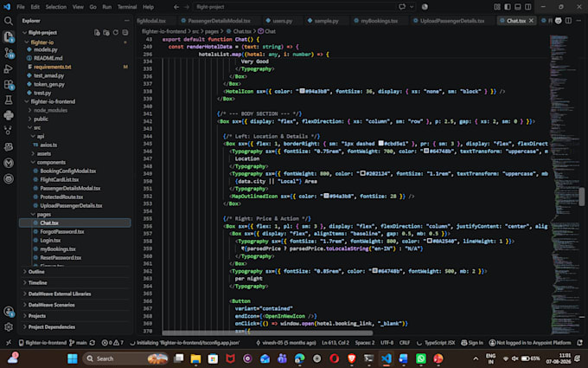This screenshot has width=588, height=368.
Task: Open the Accounts icon in activity bar
Action: pyautogui.click(x=9, y=312)
